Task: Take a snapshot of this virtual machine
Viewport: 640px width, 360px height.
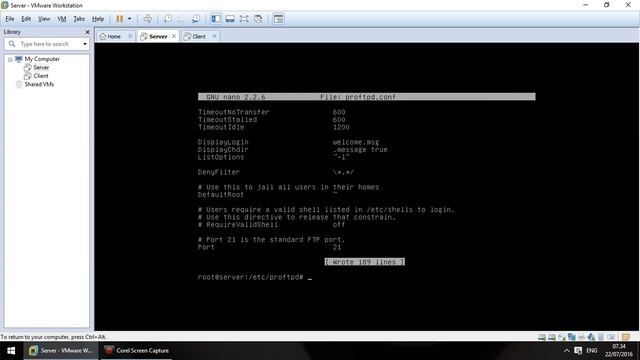Action: 168,19
